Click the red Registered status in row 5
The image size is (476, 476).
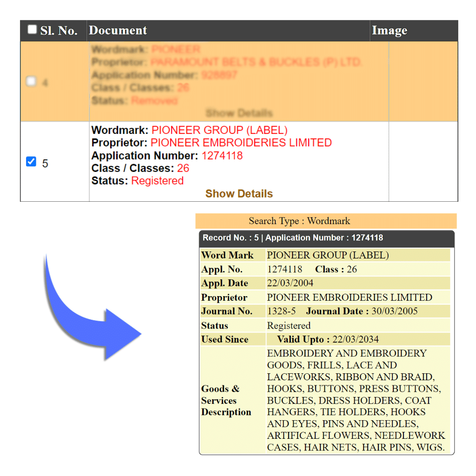point(158,181)
